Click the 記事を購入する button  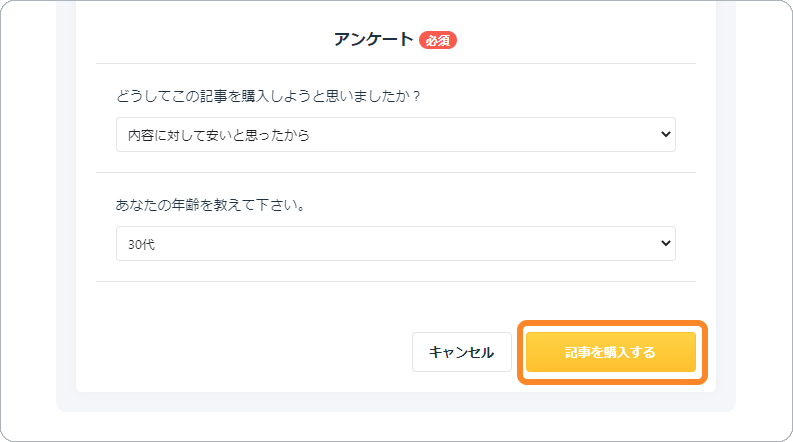pyautogui.click(x=610, y=352)
